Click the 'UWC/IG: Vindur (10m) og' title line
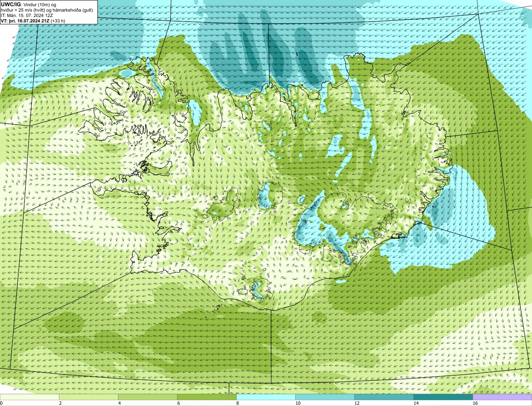 click(29, 4)
